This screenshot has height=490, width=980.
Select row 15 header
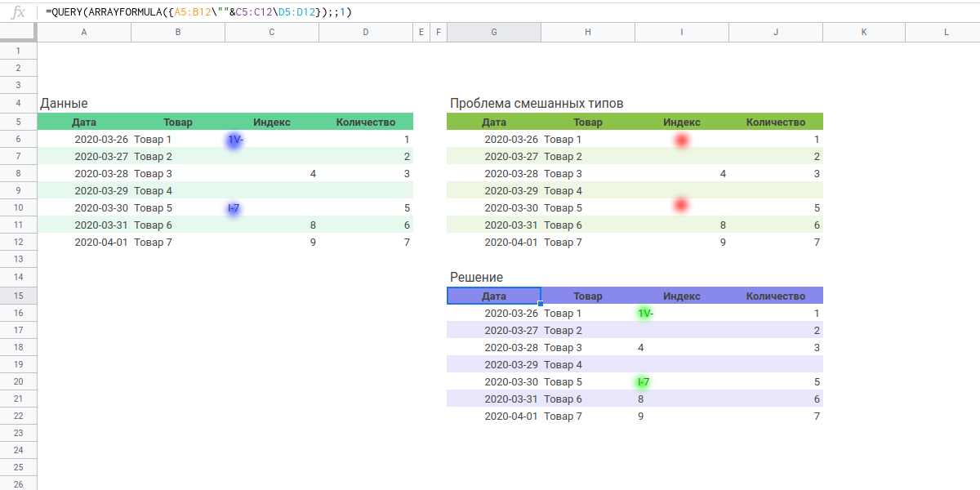tap(18, 296)
